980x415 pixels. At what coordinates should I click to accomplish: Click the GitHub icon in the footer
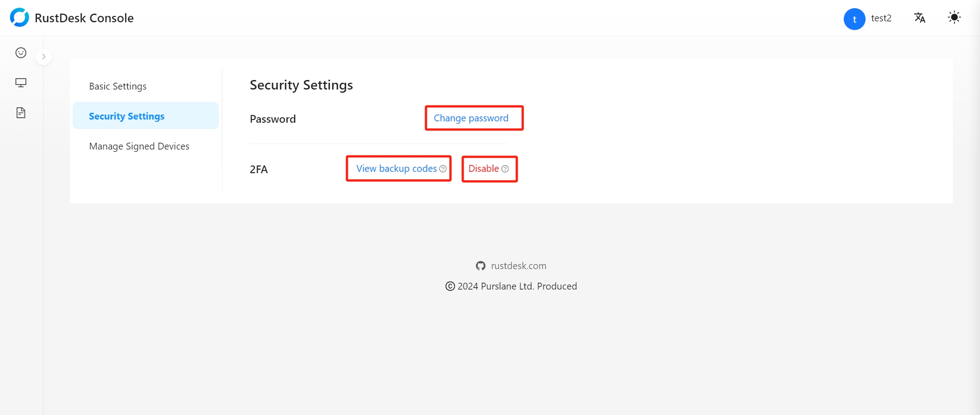480,266
